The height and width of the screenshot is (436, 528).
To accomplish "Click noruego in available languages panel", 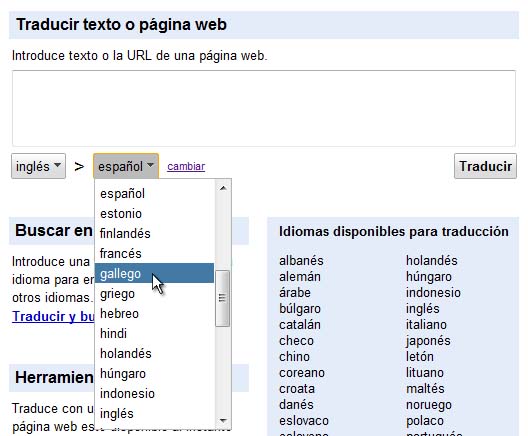I will [x=429, y=405].
